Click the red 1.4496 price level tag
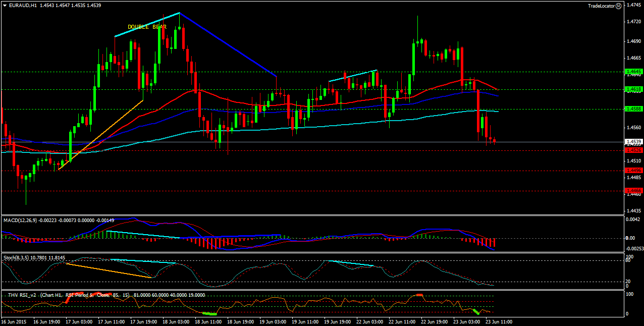Viewport: 644px width, 326px height. [633, 171]
